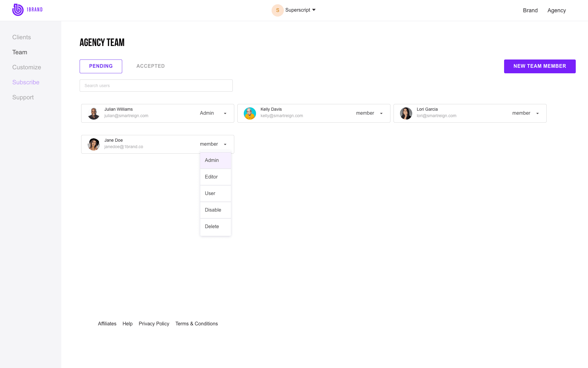588x368 pixels.
Task: Open Lori Garcia's role dropdown arrow
Action: click(537, 113)
